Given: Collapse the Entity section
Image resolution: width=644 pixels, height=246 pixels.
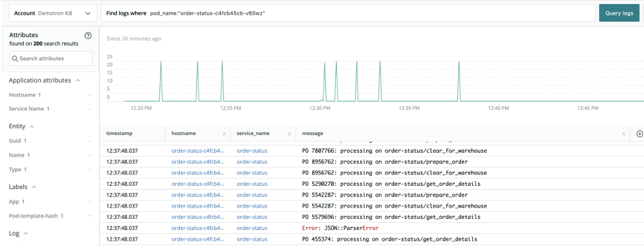Looking at the screenshot, I should coord(32,126).
